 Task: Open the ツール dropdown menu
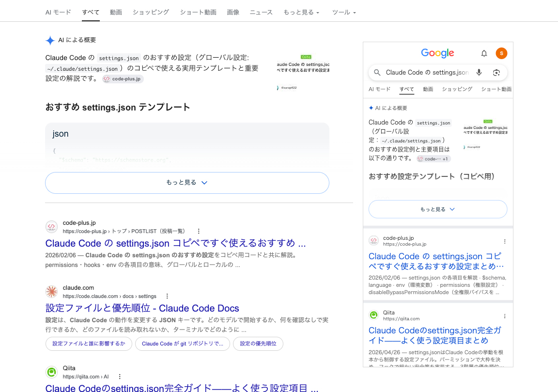pyautogui.click(x=344, y=12)
